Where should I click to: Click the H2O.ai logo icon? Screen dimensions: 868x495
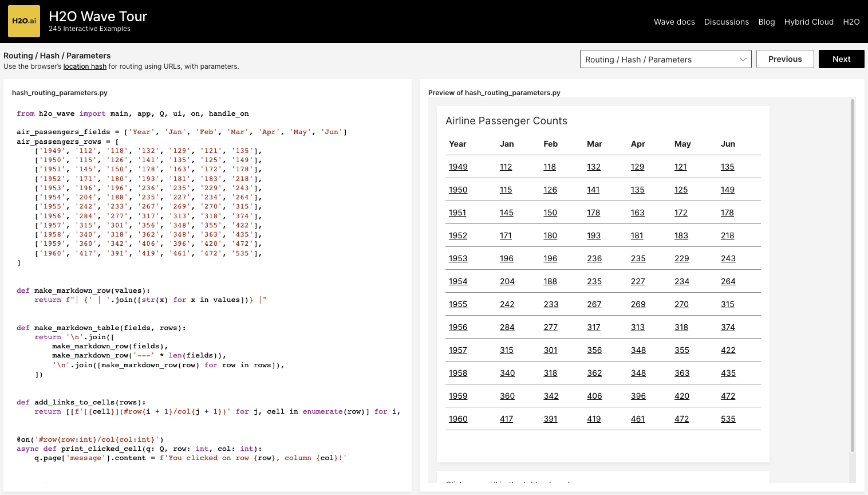click(23, 21)
